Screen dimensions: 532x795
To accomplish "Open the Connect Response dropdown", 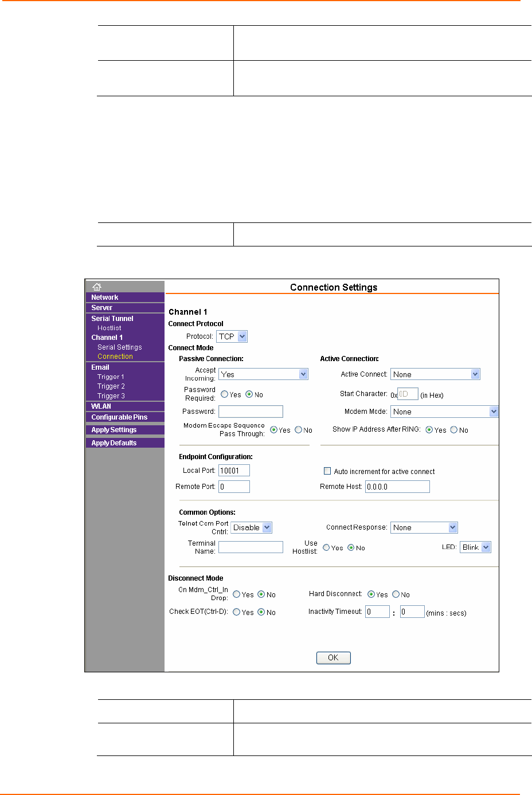I will (425, 527).
